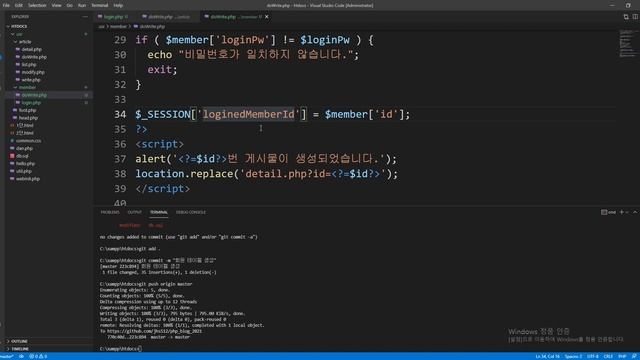Open Explorer more actions ellipsis

(x=85, y=17)
